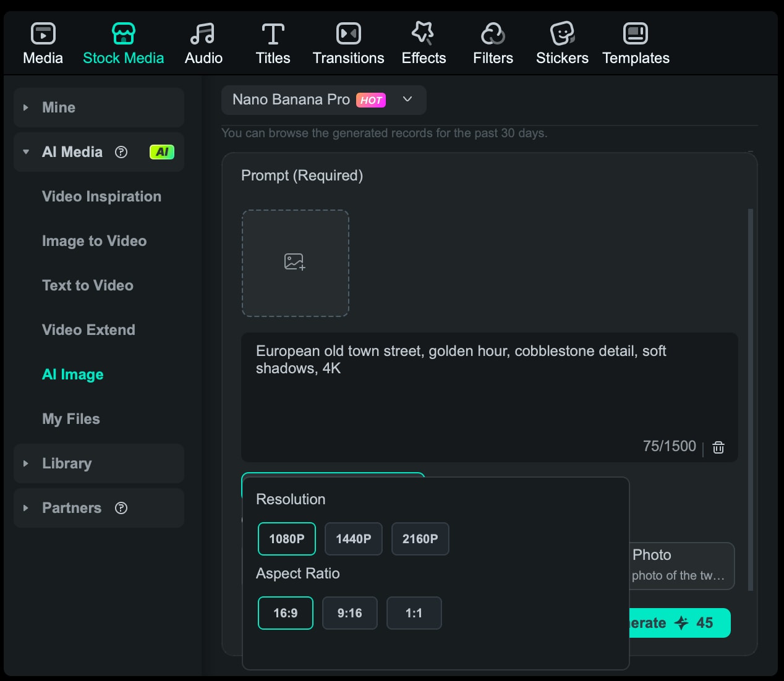Screen dimensions: 784x681
Task: Click the Resolution heading in popup
Action: [x=291, y=499]
